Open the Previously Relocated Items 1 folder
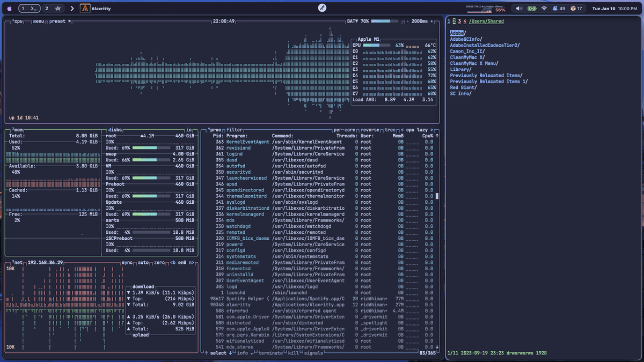 [x=489, y=82]
